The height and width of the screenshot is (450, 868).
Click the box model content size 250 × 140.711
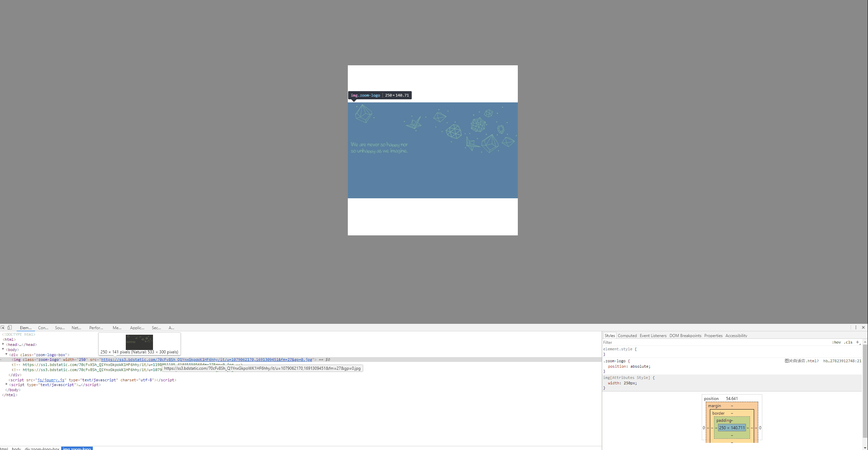click(732, 428)
